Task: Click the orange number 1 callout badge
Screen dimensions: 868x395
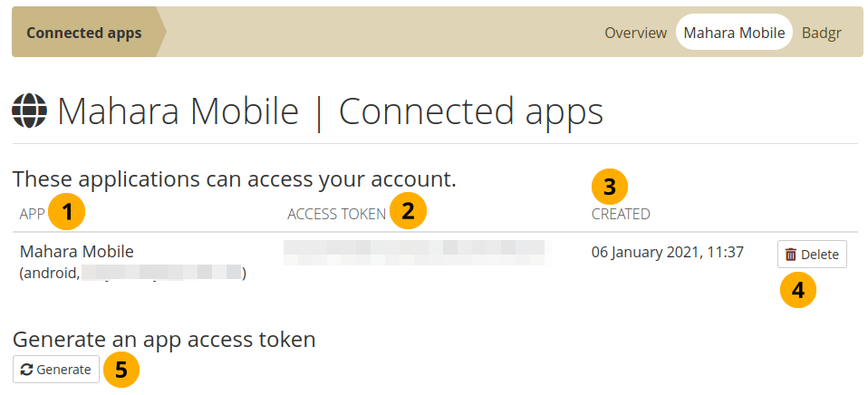Action: click(68, 212)
